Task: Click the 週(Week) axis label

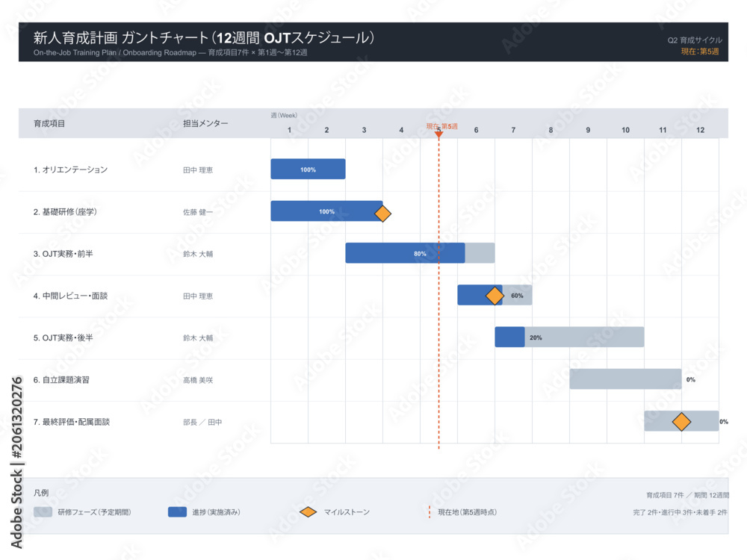Action: click(284, 115)
